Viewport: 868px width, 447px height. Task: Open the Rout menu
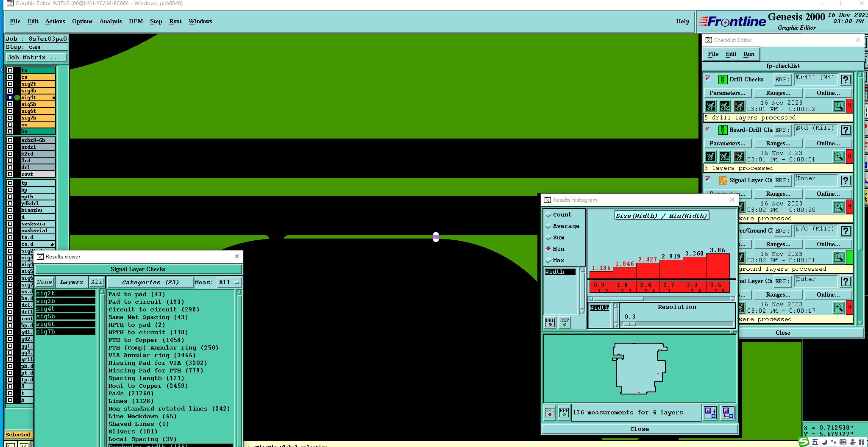coord(175,21)
